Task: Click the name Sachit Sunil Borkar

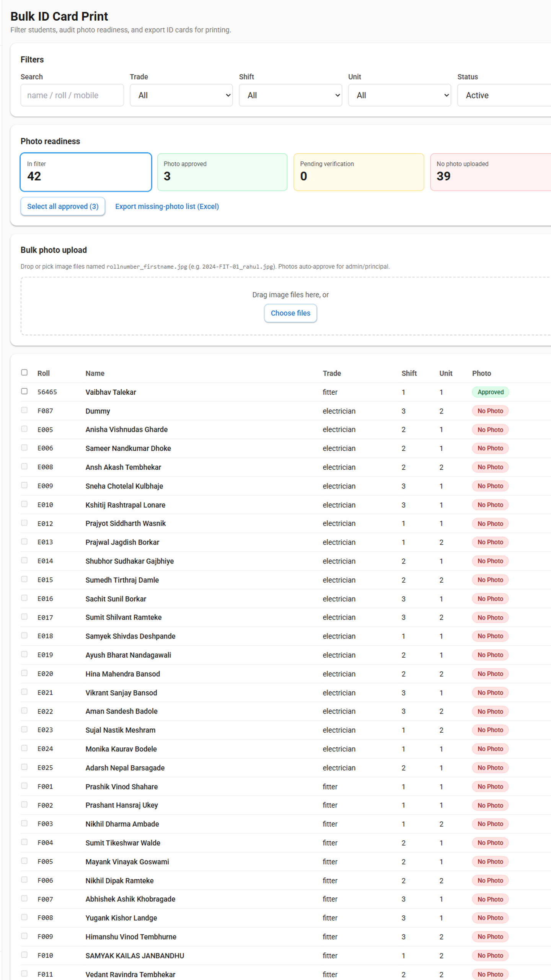Action: 116,599
